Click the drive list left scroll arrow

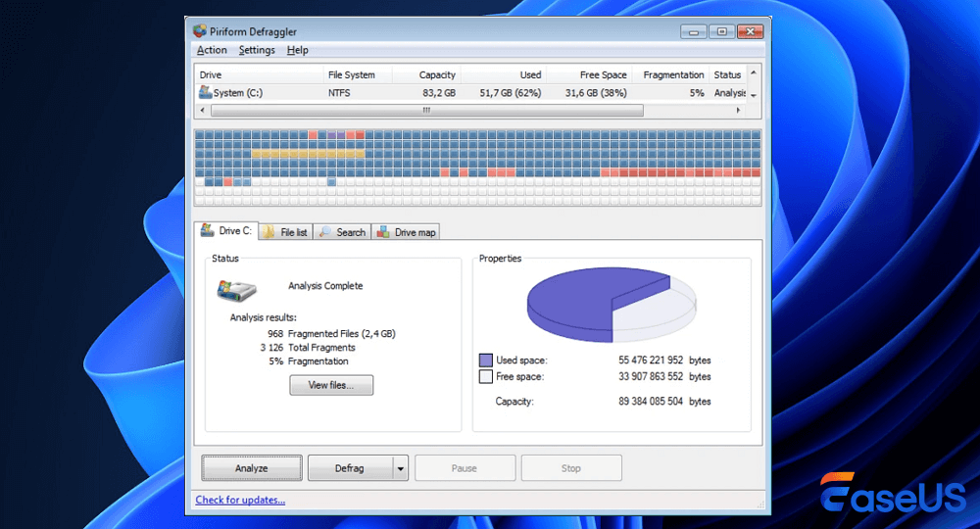202,111
